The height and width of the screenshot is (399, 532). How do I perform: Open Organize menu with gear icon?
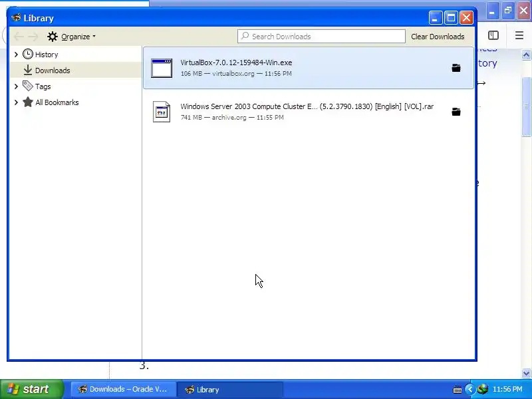(71, 37)
